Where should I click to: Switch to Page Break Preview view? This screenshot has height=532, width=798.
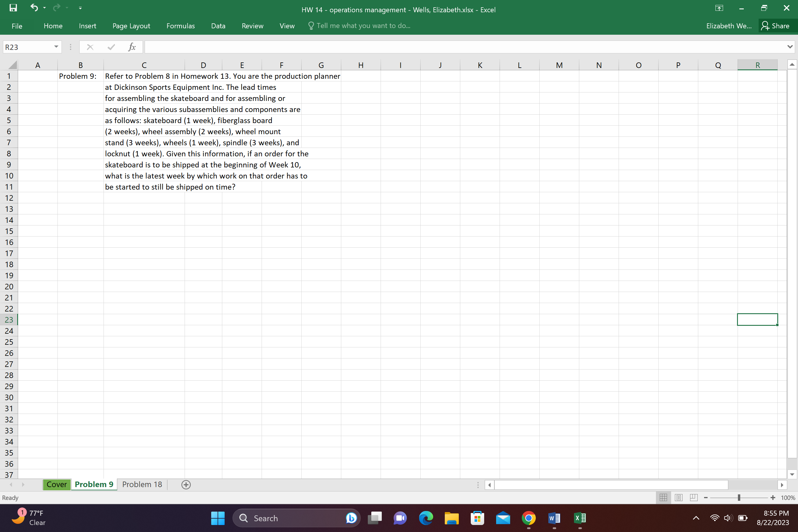(694, 498)
